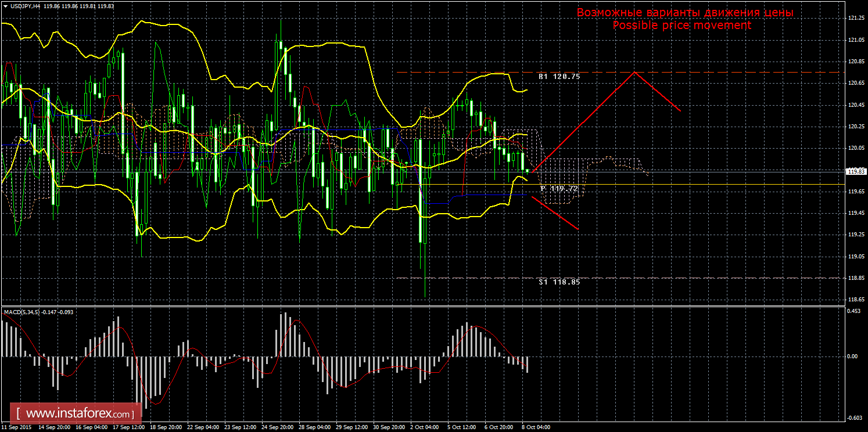Click the -0.603 MACD scale value
Image resolution: width=868 pixels, height=432 pixels.
click(855, 417)
